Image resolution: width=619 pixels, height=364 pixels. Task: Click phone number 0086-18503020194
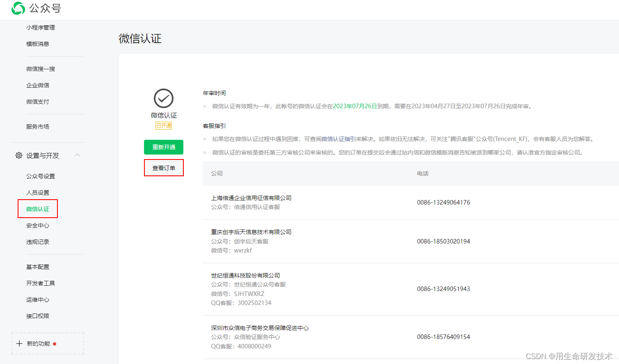coord(443,241)
